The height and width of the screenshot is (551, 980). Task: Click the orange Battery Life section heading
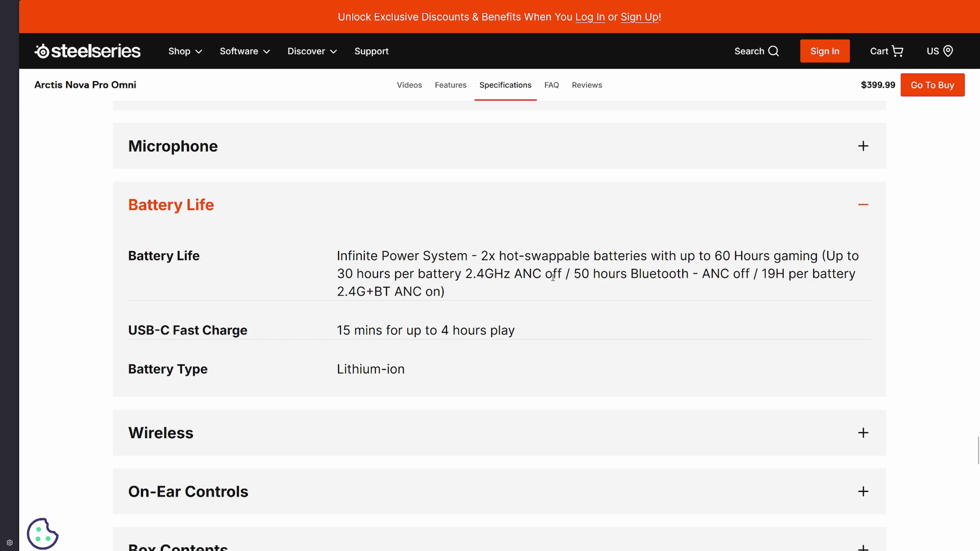(x=171, y=205)
